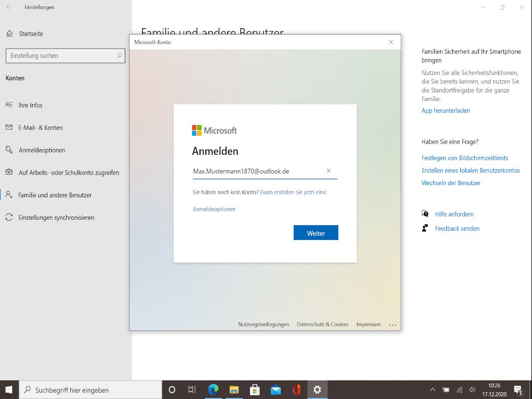
Task: Click the Weiter button
Action: click(x=315, y=233)
